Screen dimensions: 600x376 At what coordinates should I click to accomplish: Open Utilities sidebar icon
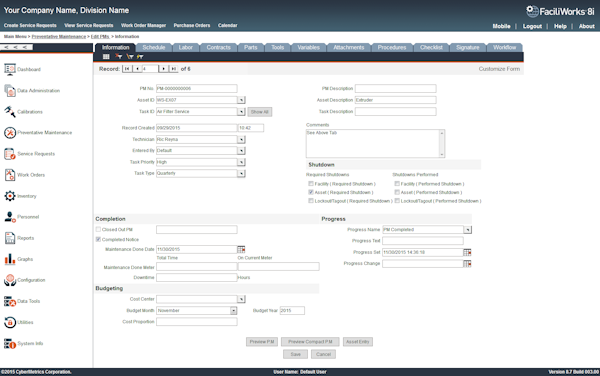[10, 322]
